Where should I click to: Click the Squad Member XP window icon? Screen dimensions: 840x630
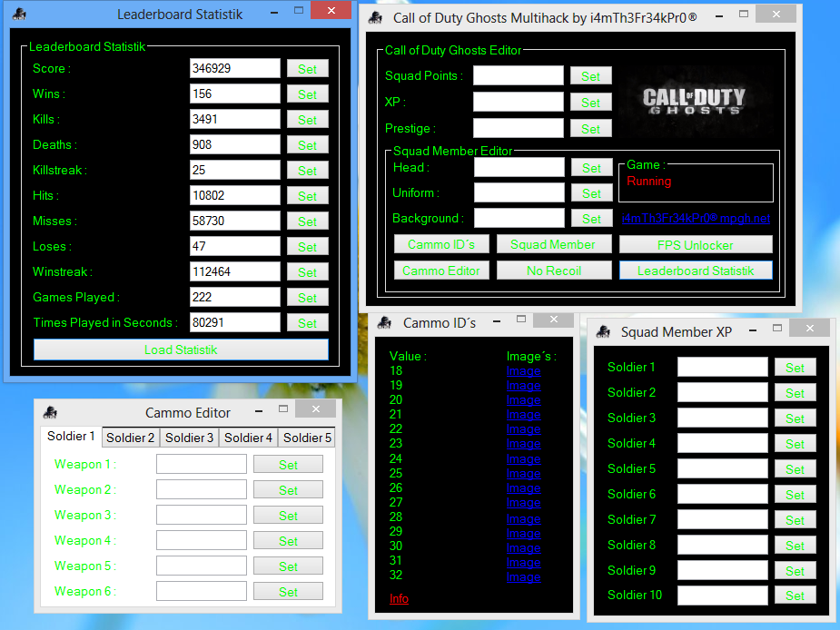coord(603,332)
